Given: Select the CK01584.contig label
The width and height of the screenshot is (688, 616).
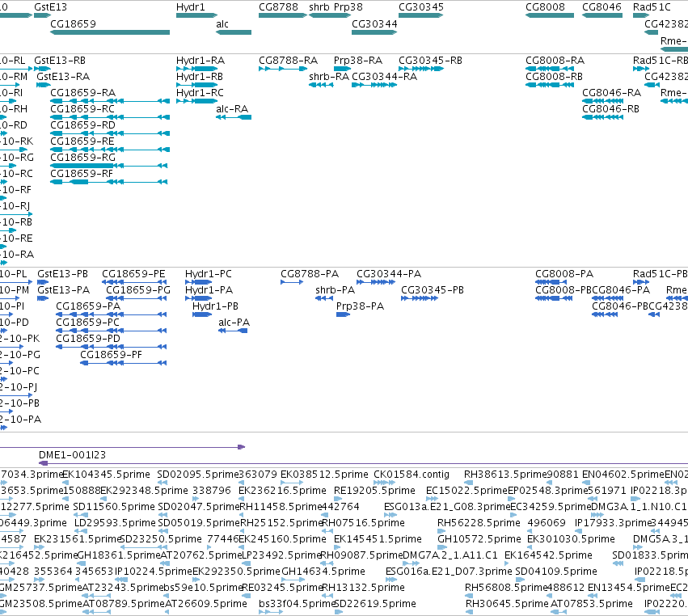Looking at the screenshot, I should click(412, 475).
